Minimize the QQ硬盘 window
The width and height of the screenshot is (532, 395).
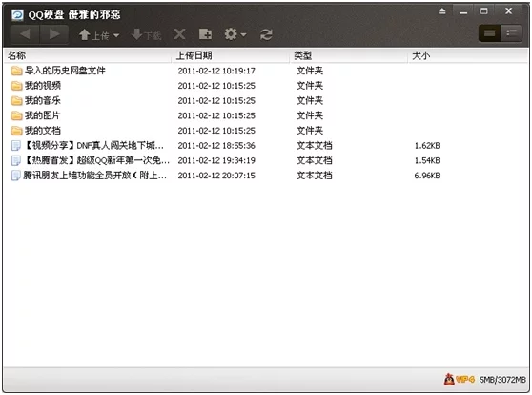(x=463, y=13)
